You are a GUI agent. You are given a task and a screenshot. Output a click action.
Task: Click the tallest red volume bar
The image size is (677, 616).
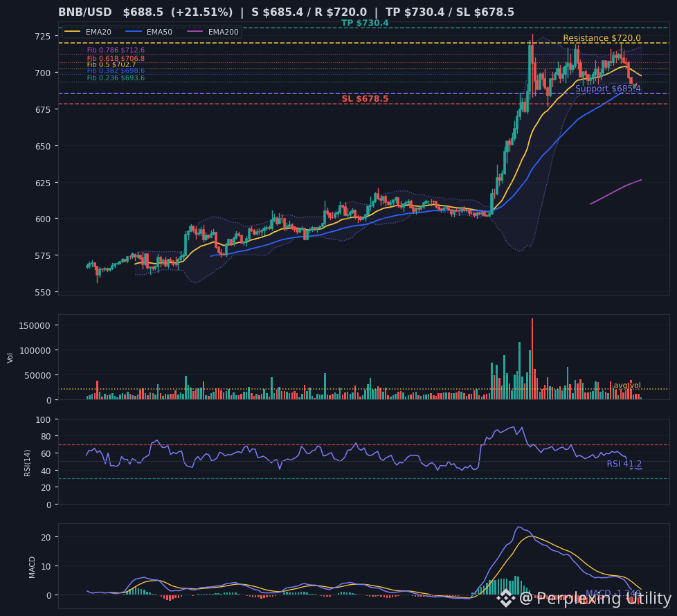(x=532, y=359)
